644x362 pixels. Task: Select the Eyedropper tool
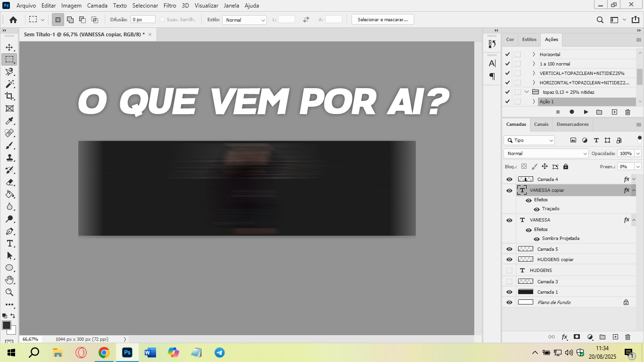[x=9, y=121]
